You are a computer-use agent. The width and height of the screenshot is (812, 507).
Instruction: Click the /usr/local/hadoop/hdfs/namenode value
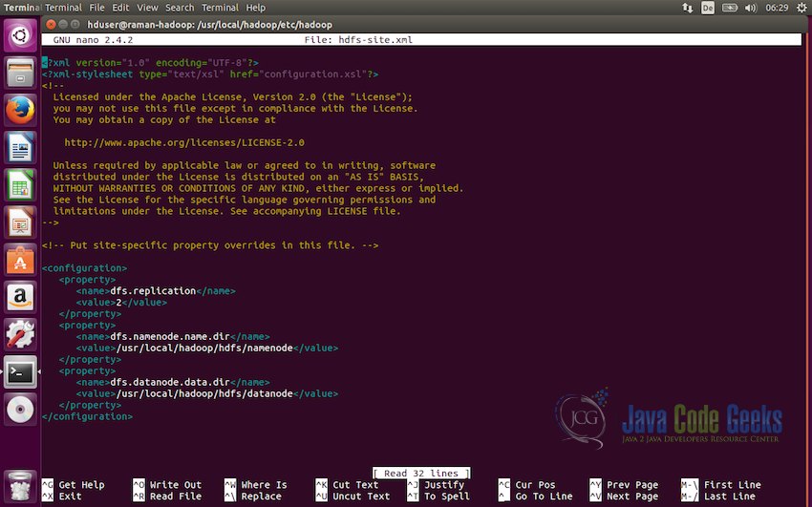pos(204,348)
